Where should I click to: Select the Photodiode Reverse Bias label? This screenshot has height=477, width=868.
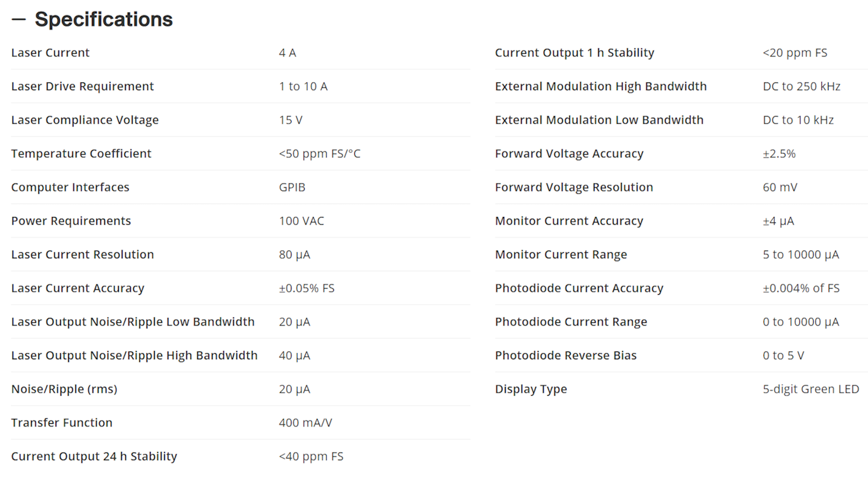point(566,355)
